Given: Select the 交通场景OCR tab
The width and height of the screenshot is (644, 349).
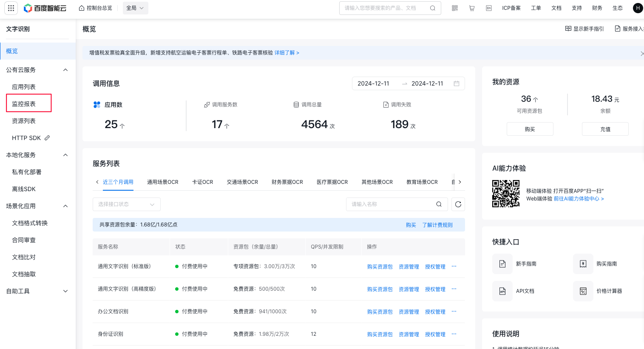Looking at the screenshot, I should click(242, 182).
